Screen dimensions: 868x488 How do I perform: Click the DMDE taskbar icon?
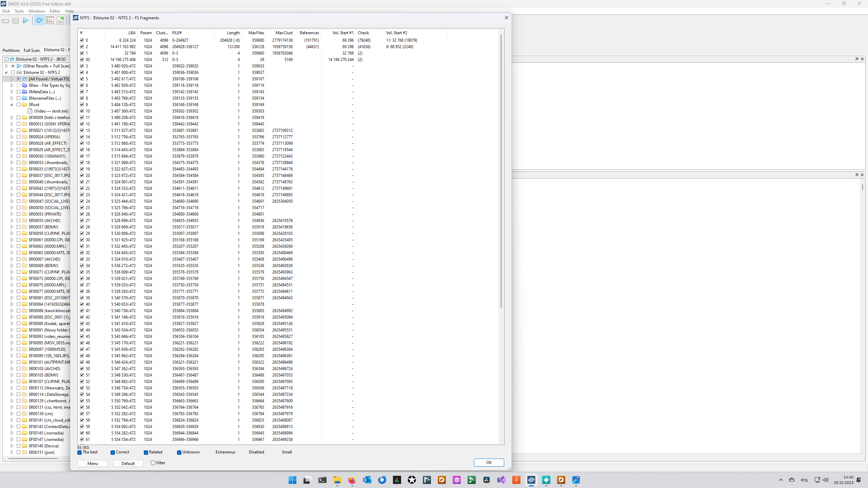531,480
